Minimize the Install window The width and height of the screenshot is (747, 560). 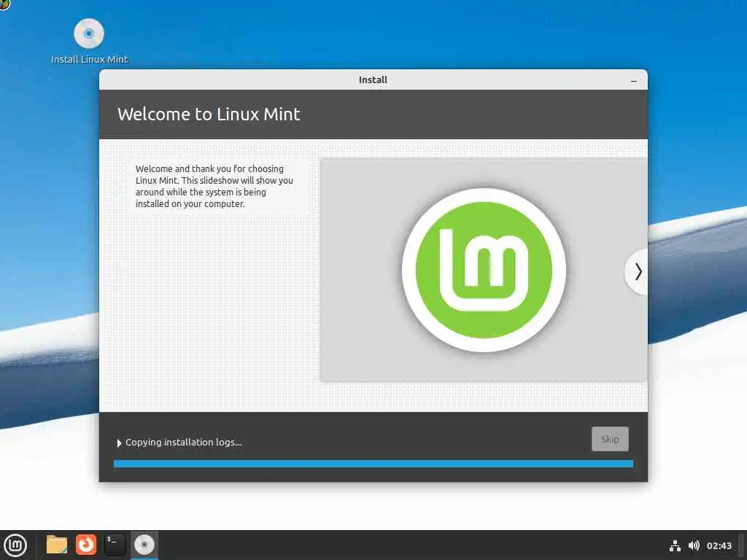[x=634, y=80]
